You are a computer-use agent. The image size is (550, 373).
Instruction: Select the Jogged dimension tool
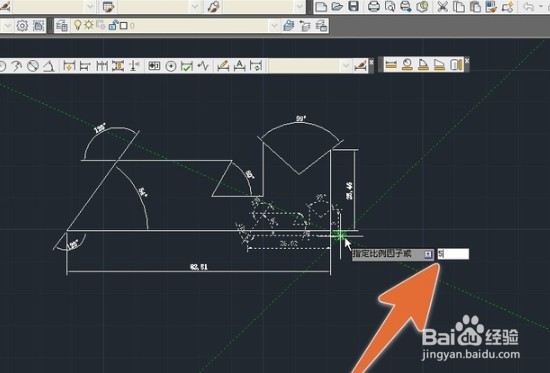pyautogui.click(x=16, y=66)
